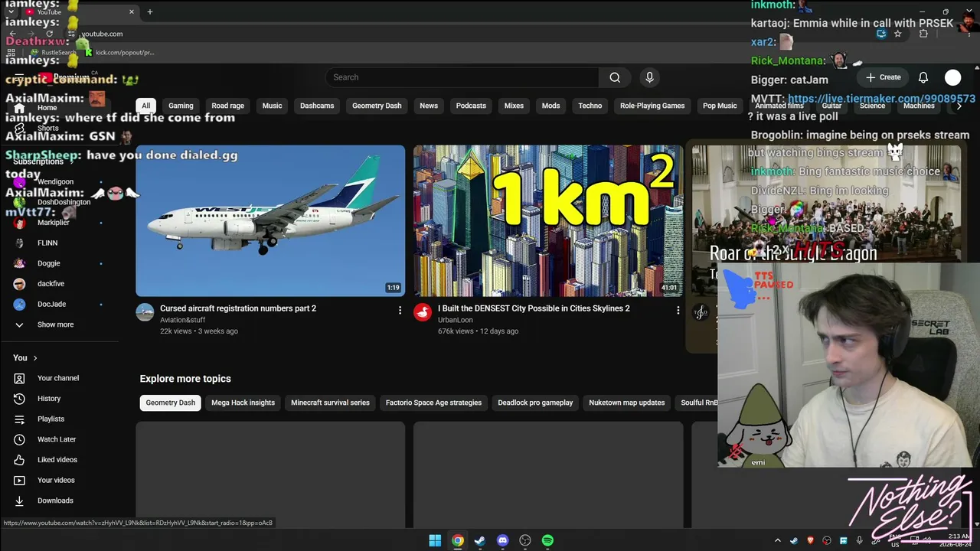Open the YouTube account avatar menu
Screen dimensions: 980x551
[952, 77]
